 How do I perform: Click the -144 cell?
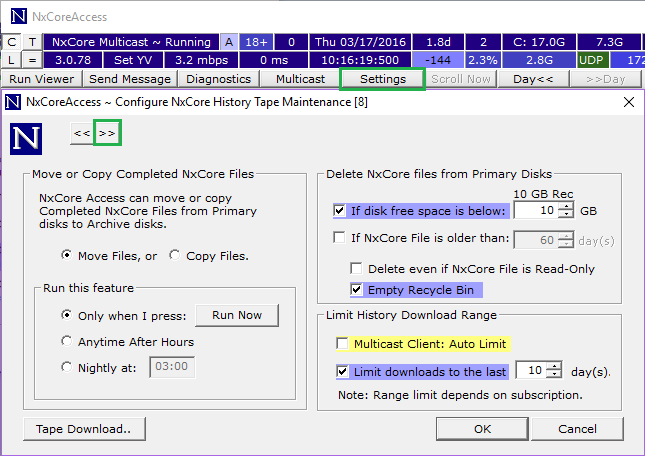coord(438,60)
